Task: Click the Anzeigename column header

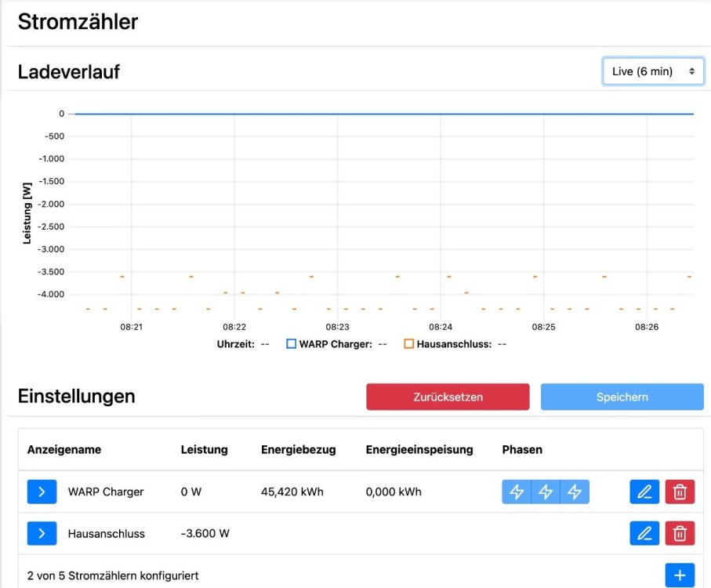Action: (64, 449)
